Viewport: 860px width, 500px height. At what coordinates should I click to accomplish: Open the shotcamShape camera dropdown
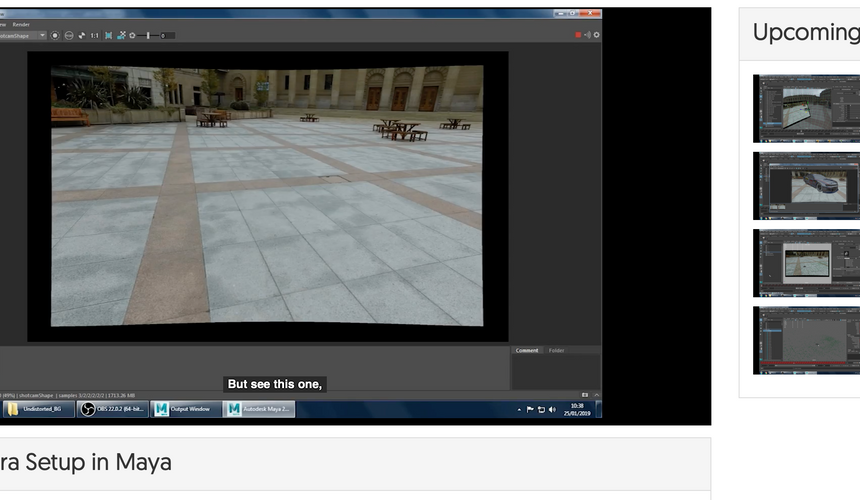(x=23, y=36)
